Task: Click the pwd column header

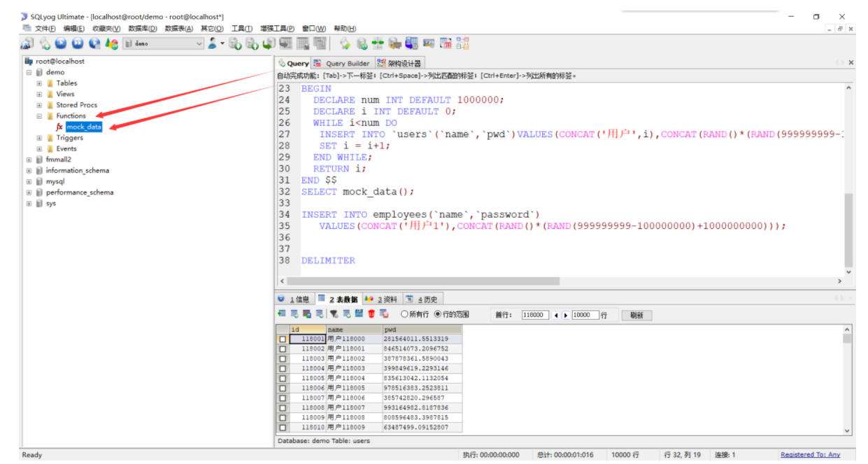Action: coord(422,329)
